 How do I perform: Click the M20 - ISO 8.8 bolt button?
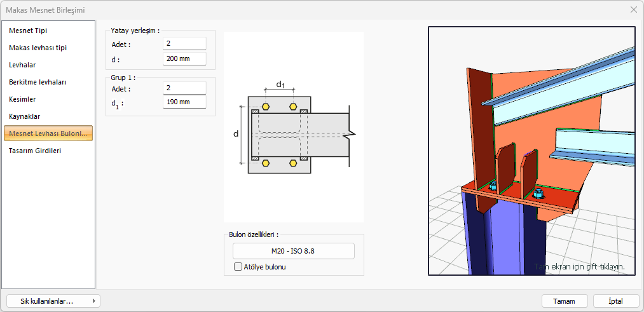(293, 251)
